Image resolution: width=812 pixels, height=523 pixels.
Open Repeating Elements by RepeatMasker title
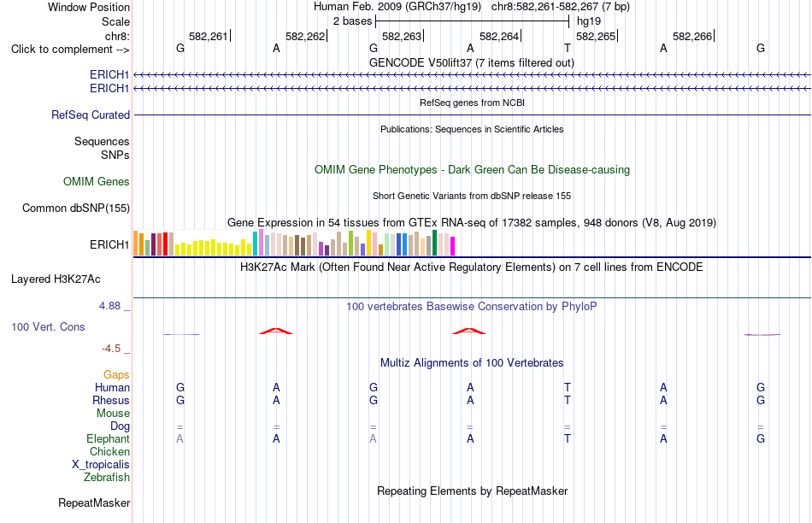pyautogui.click(x=473, y=491)
